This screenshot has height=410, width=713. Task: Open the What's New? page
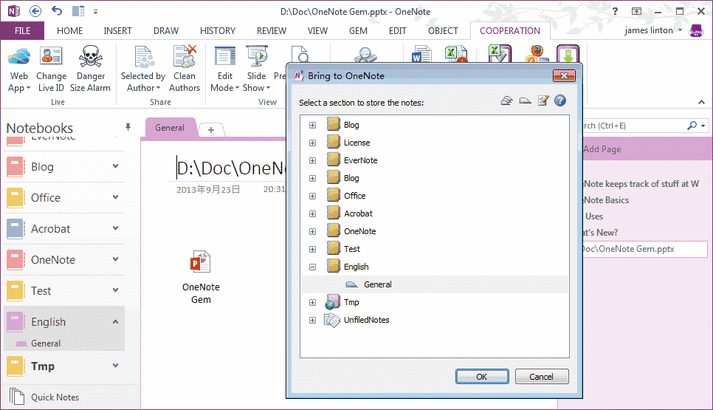click(601, 232)
